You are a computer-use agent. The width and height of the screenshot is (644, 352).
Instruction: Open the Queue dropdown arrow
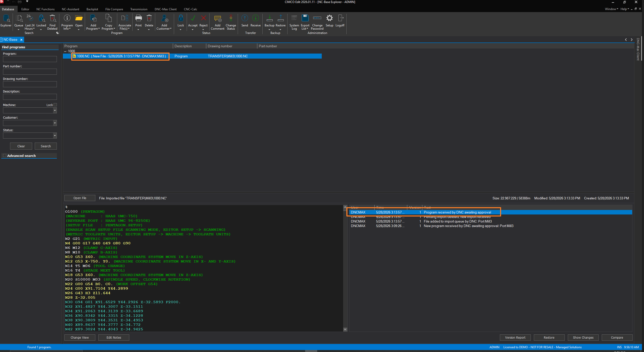coord(19,30)
